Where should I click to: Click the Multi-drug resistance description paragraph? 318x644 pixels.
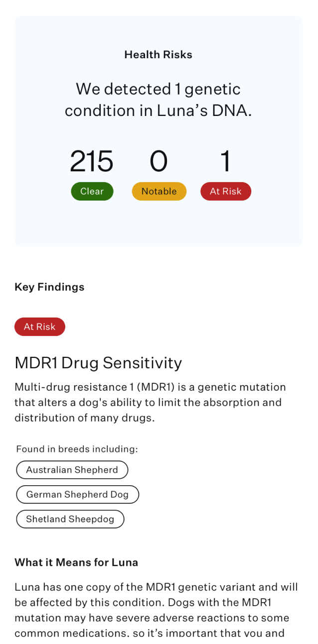(x=150, y=402)
